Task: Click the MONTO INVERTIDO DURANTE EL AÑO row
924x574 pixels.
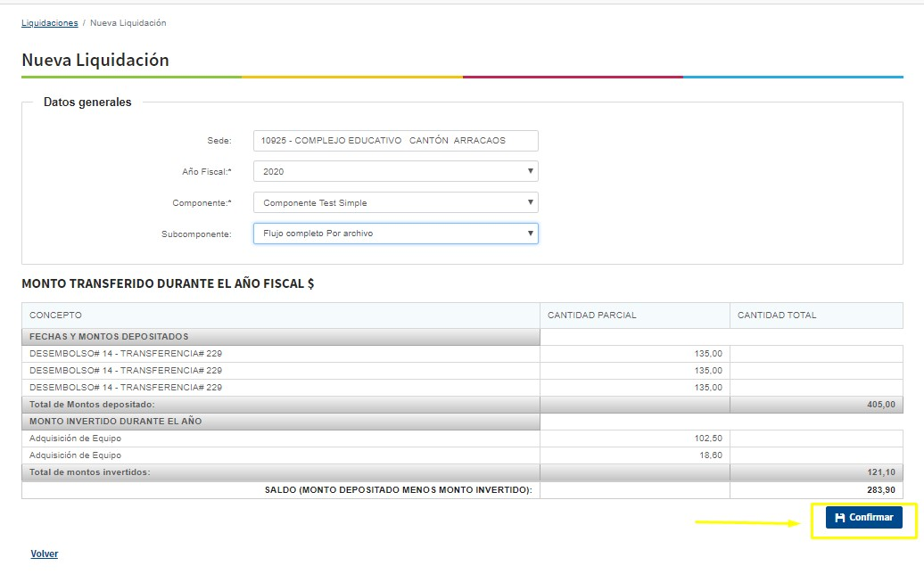Action: [x=115, y=421]
